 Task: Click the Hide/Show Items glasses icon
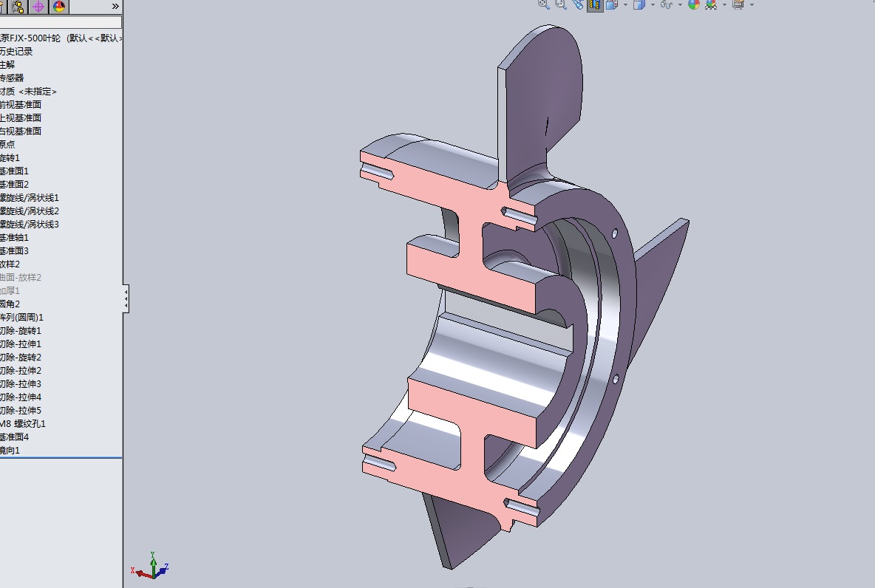[x=666, y=4]
